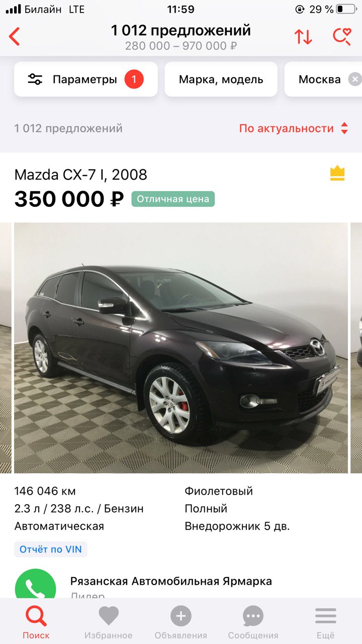Call the dealer using green phone icon
Image resolution: width=362 pixels, height=644 pixels.
pos(35,584)
